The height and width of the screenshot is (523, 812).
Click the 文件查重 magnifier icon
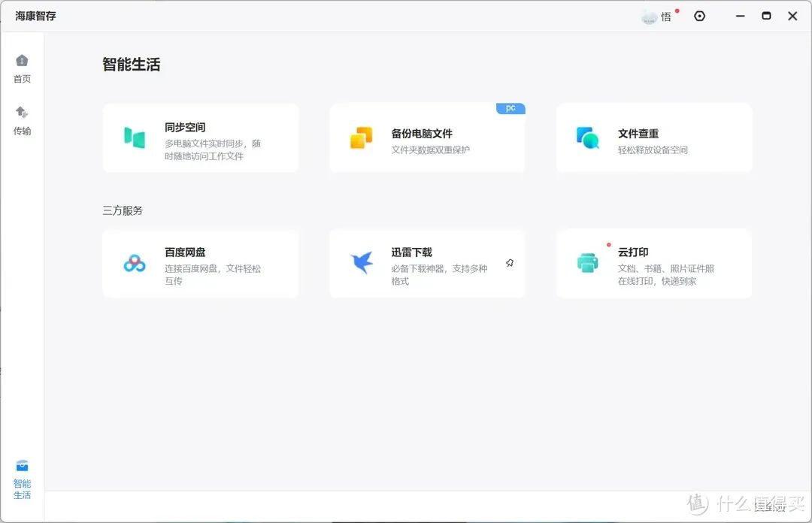[x=588, y=138]
